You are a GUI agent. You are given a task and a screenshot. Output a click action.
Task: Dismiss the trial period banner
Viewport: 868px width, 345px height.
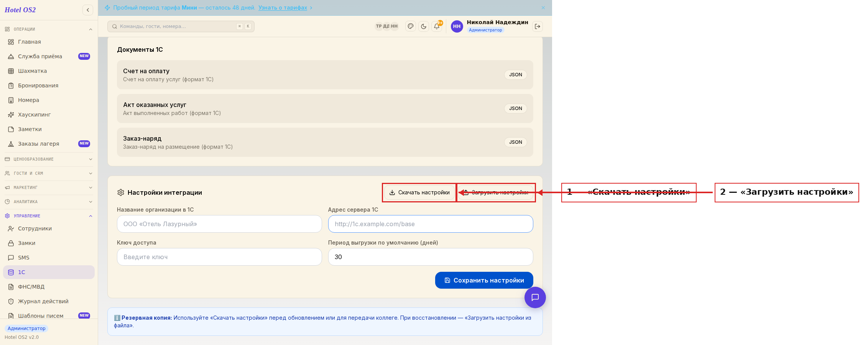click(543, 8)
